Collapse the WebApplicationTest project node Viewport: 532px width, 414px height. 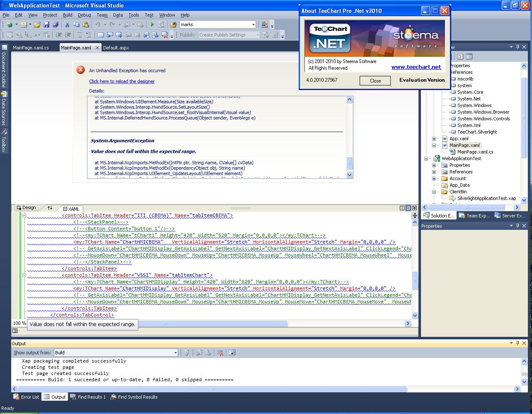(426, 158)
